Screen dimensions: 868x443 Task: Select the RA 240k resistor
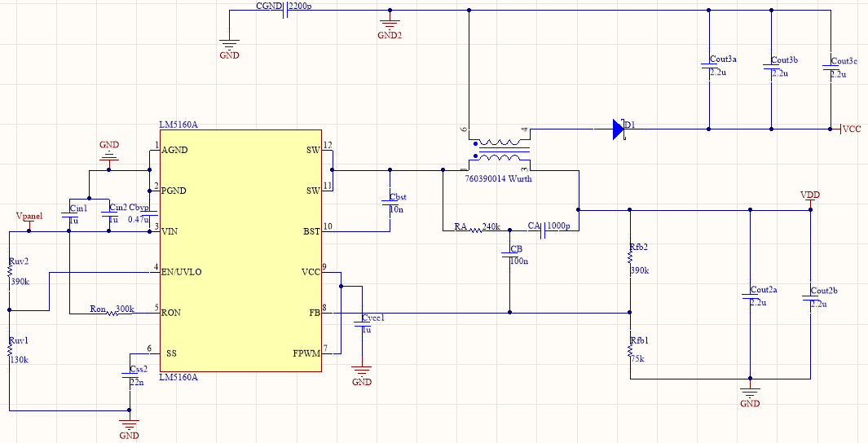pyautogui.click(x=476, y=230)
